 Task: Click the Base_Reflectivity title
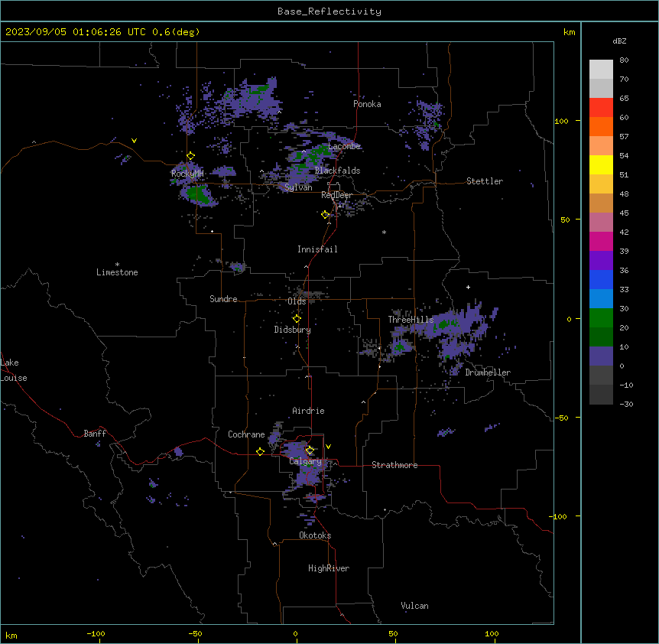tap(329, 11)
